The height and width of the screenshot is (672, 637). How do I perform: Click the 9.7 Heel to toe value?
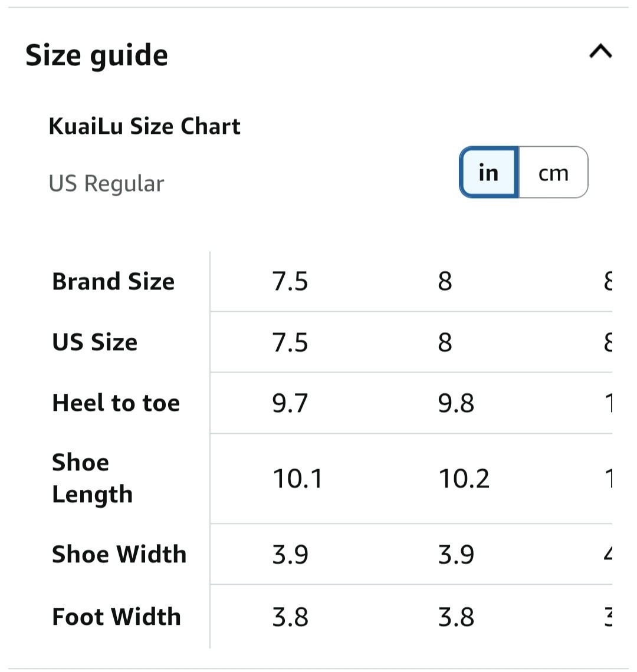click(290, 403)
